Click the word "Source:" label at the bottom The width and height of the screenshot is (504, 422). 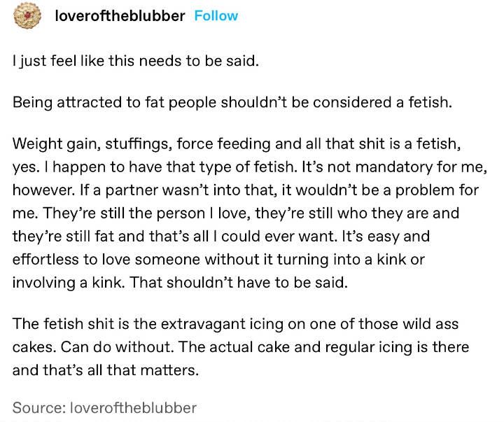click(37, 407)
